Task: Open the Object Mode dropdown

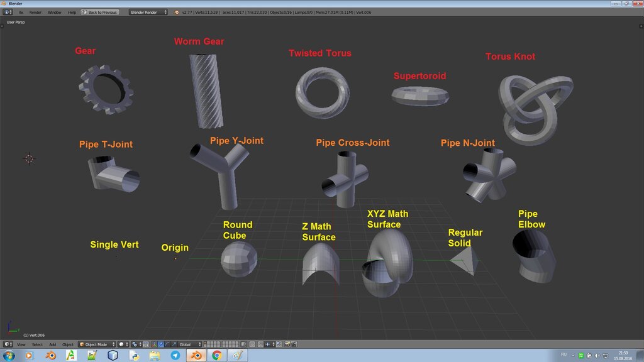Action: point(97,344)
